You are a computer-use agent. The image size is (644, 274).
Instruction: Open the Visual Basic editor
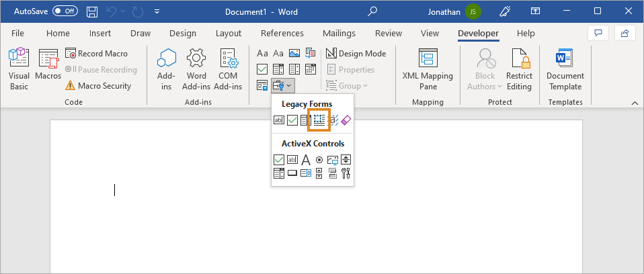tap(19, 69)
